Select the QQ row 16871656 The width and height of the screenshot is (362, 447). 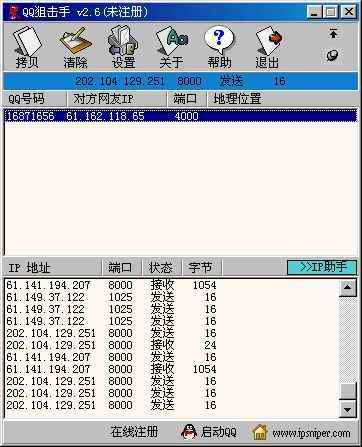coord(181,116)
